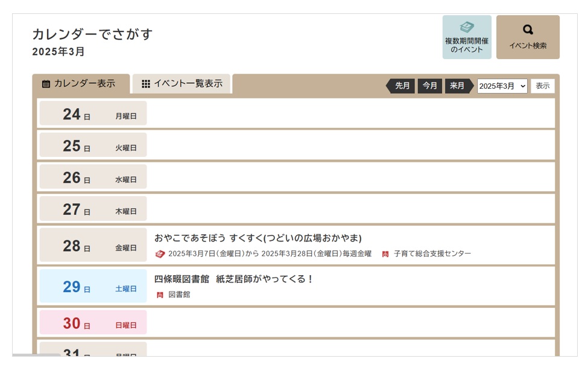Go to previous month with 先月

[x=401, y=86]
